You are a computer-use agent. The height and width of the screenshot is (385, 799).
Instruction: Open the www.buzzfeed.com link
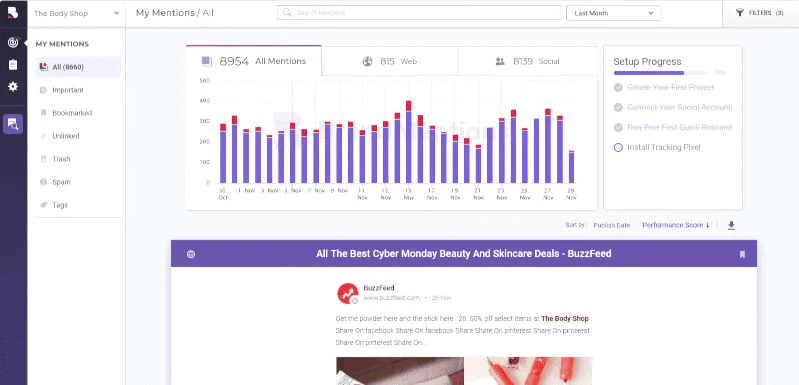391,298
